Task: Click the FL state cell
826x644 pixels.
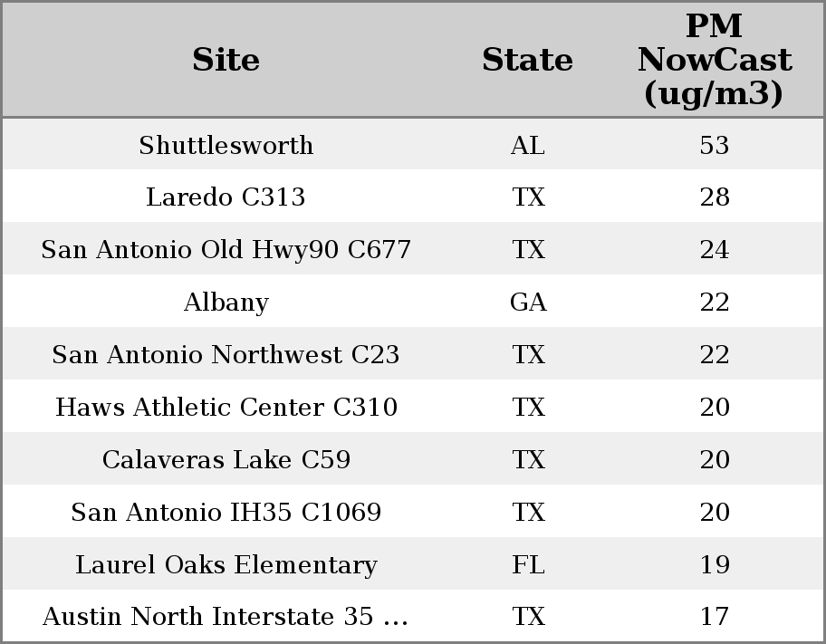Action: click(528, 564)
